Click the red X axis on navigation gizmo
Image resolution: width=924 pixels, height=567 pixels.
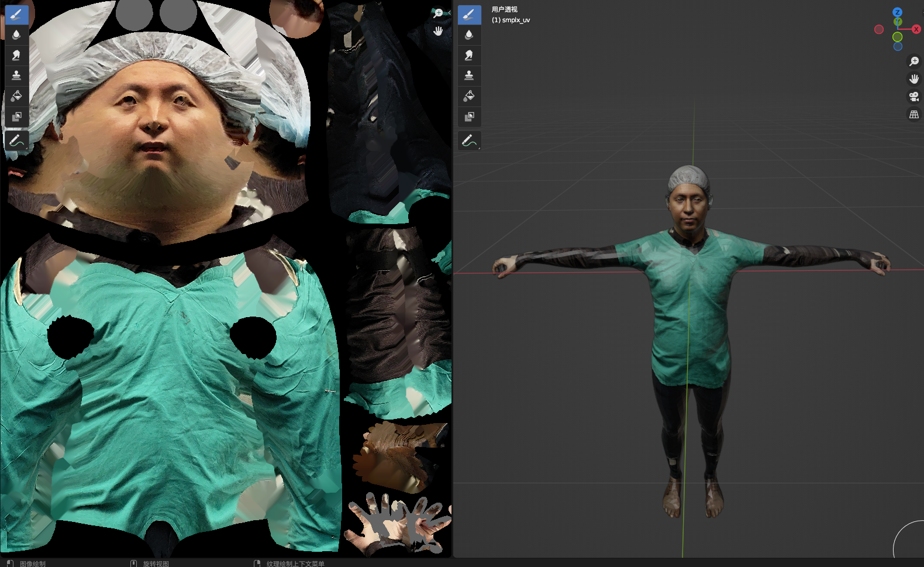[916, 29]
